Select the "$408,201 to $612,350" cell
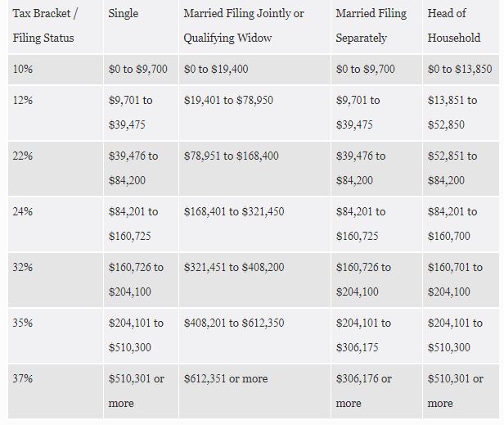The image size is (504, 425). pyautogui.click(x=234, y=323)
